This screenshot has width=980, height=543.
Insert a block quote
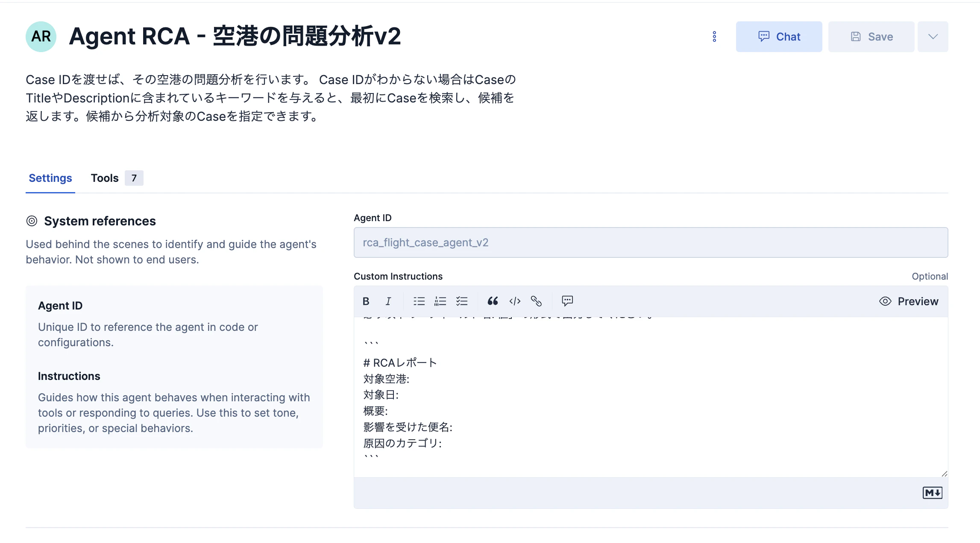coord(493,301)
